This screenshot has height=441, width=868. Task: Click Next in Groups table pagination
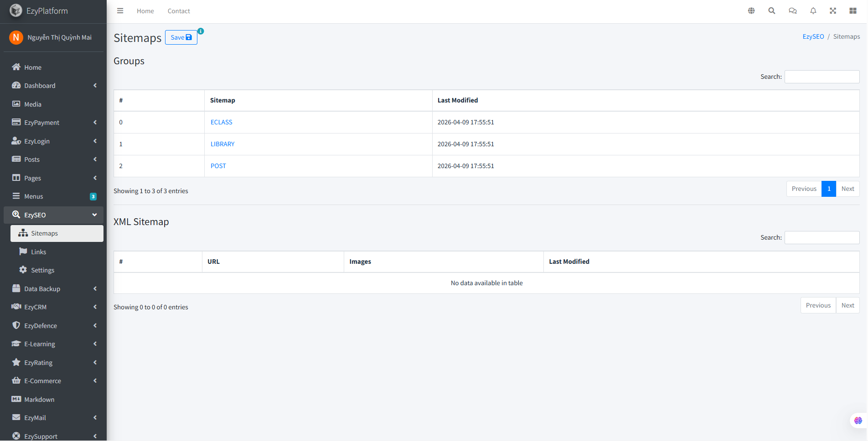coord(847,189)
